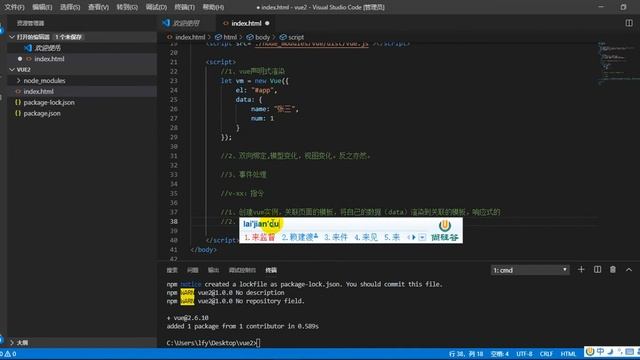Create a new terminal with the plus icon
Screen dimensions: 640x360
pos(581,269)
